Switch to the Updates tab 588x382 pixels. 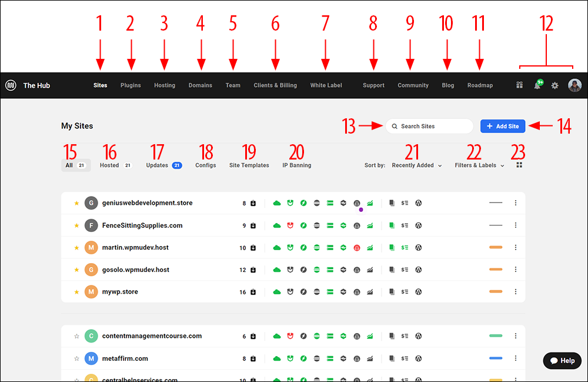(164, 165)
